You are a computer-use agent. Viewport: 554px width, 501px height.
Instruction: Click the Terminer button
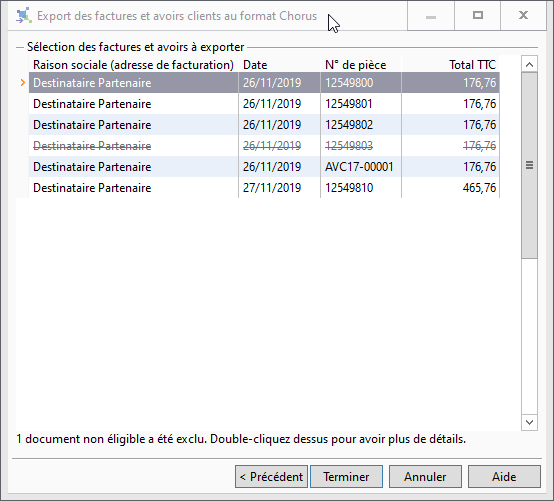pyautogui.click(x=346, y=477)
